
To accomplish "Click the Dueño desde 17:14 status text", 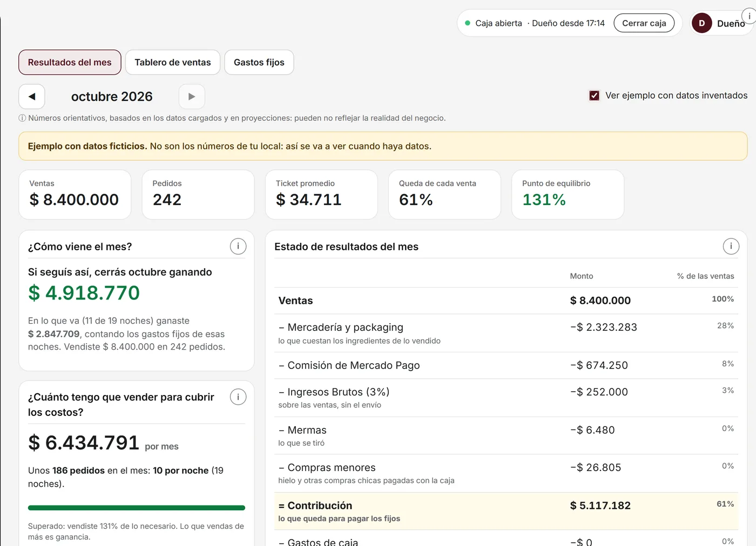I will (x=568, y=23).
